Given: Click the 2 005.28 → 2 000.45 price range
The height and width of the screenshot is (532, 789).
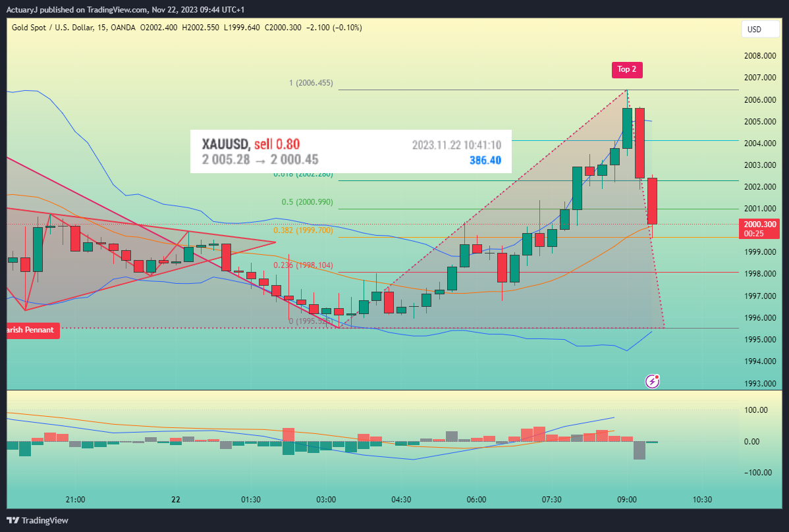Looking at the screenshot, I should click(x=260, y=160).
